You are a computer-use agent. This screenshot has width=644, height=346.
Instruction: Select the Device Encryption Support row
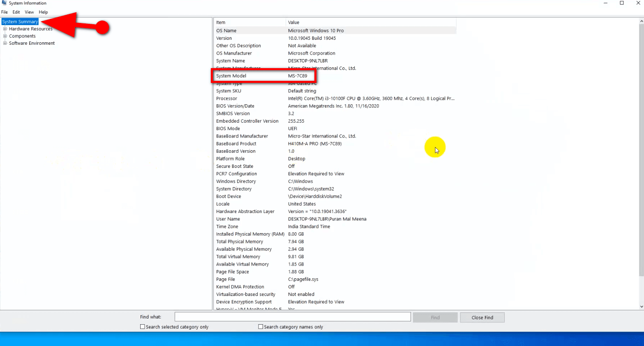click(x=335, y=302)
